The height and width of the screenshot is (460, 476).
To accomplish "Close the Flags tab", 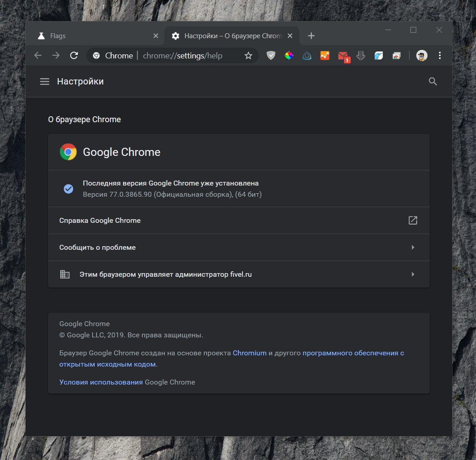I will click(156, 36).
